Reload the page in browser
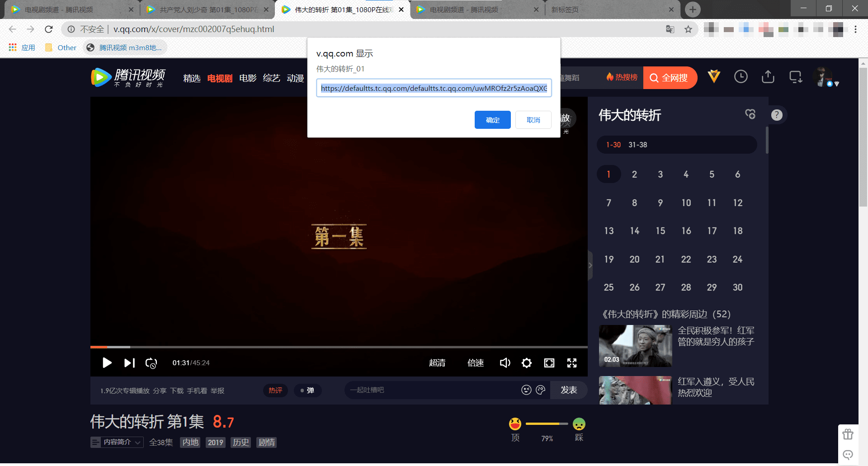 (x=49, y=29)
